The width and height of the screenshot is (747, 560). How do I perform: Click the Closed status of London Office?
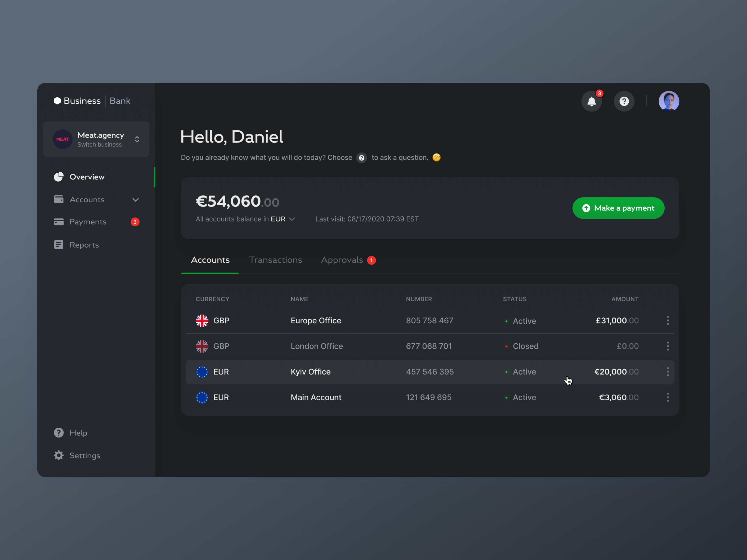click(x=522, y=346)
